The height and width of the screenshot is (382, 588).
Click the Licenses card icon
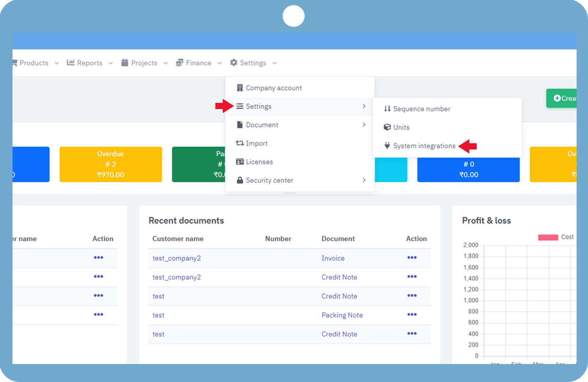coord(240,162)
